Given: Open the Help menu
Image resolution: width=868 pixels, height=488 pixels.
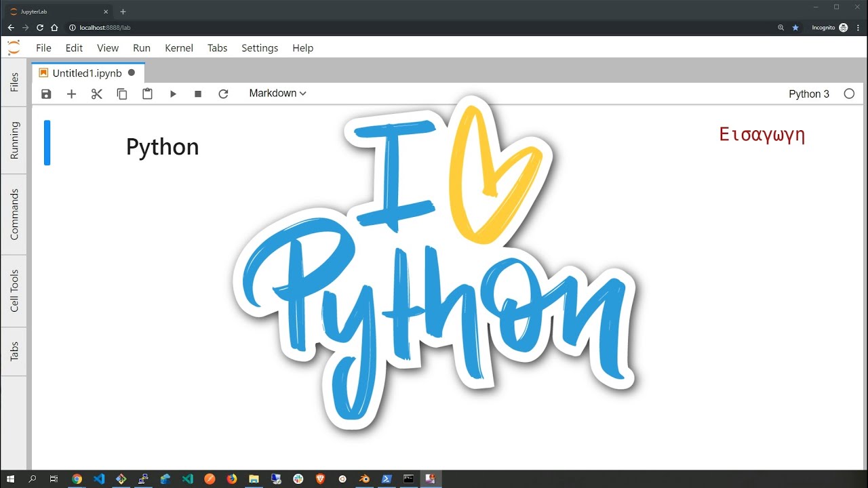Looking at the screenshot, I should (x=302, y=48).
